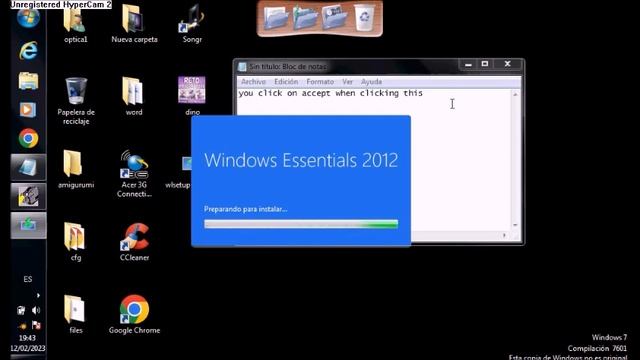Open Windows Explorer taskbar icon
The width and height of the screenshot is (640, 360).
(x=28, y=81)
